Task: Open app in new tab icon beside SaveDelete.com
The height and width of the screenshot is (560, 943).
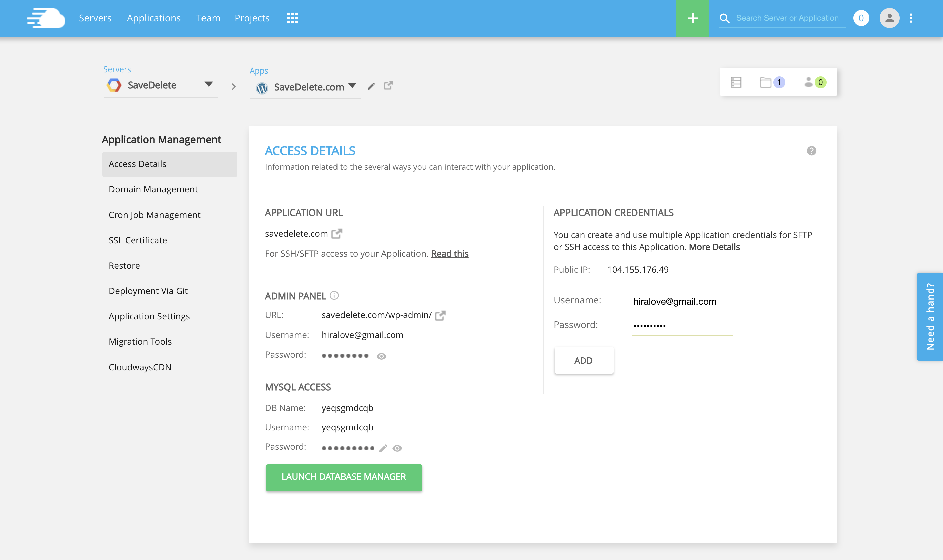Action: click(x=388, y=85)
